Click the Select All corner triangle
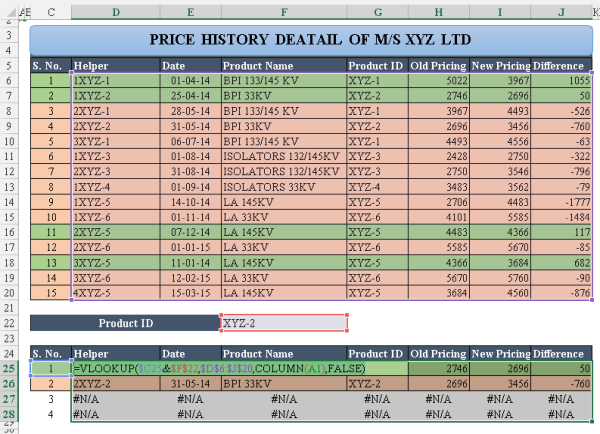Screen dimensions: 600x434 pyautogui.click(x=7, y=12)
